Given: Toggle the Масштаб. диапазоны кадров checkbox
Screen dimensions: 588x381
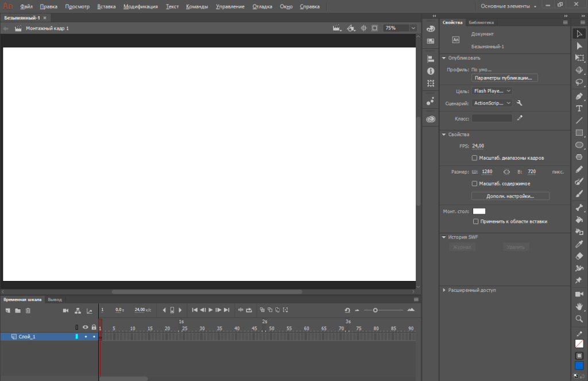Looking at the screenshot, I should 475,157.
